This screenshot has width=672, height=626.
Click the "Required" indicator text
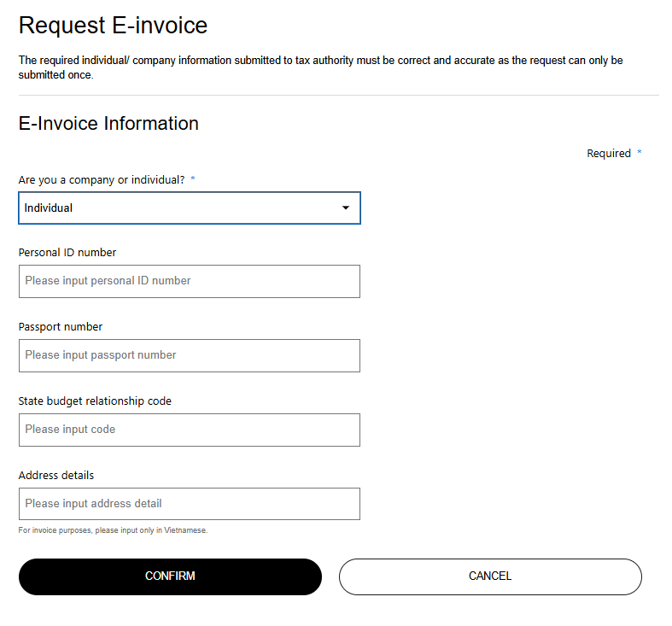pyautogui.click(x=608, y=154)
